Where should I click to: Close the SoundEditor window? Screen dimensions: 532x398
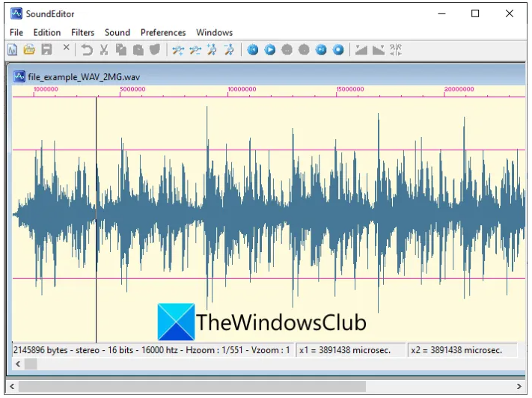510,13
